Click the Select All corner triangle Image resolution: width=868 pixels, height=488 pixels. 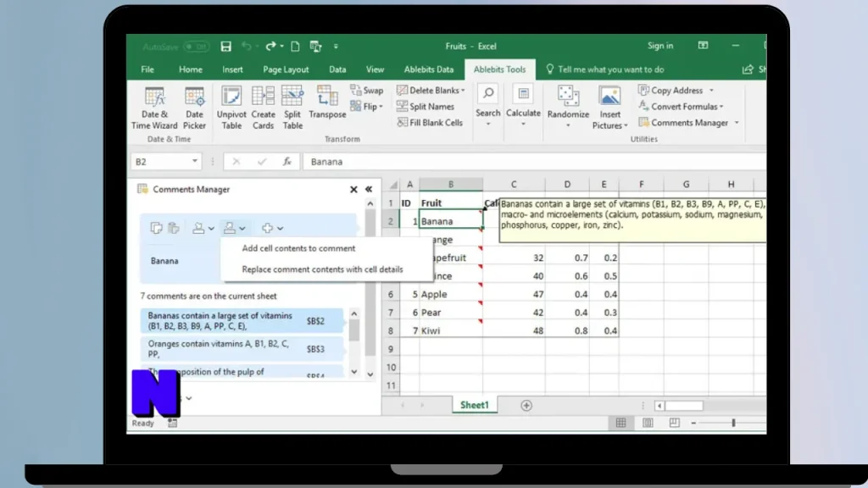click(x=392, y=185)
